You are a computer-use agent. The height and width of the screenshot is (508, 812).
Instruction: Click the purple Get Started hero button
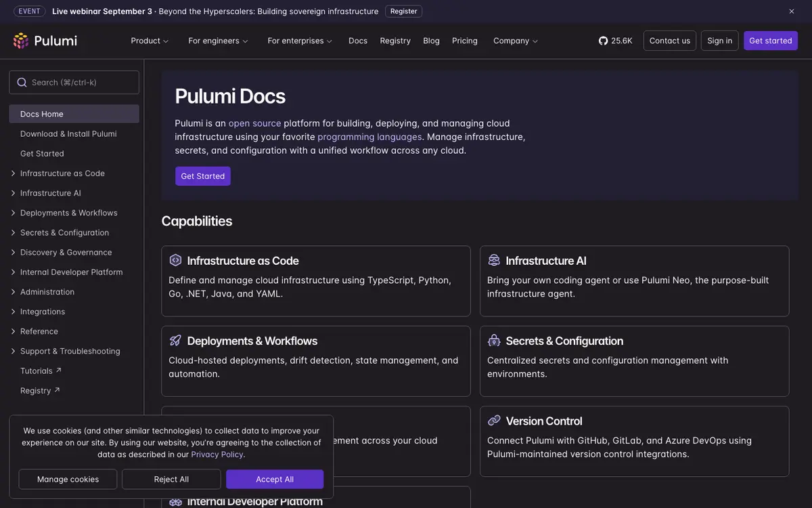(x=203, y=176)
